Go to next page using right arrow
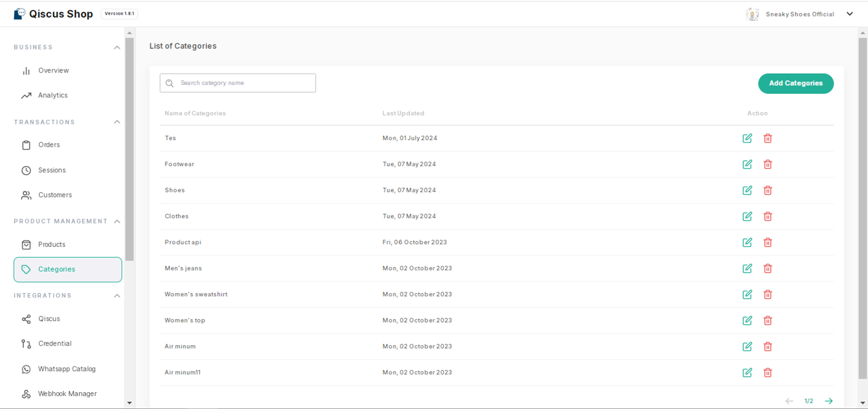This screenshot has height=409, width=868. 829,401
